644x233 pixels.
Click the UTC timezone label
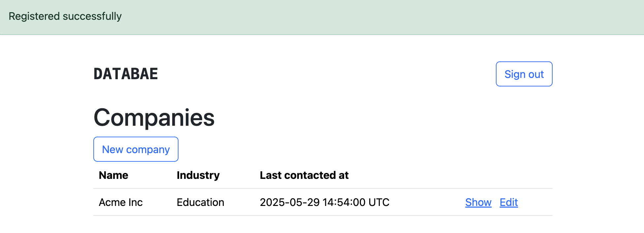pyautogui.click(x=379, y=202)
